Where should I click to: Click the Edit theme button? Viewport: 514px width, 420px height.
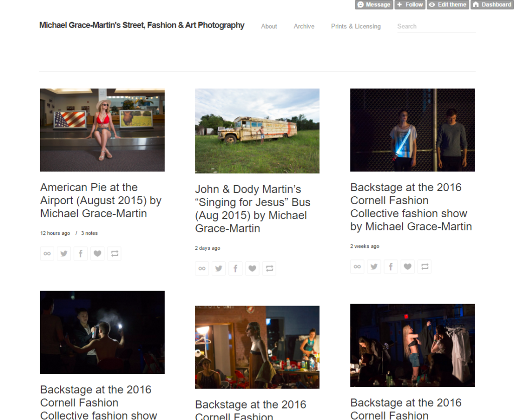point(447,5)
